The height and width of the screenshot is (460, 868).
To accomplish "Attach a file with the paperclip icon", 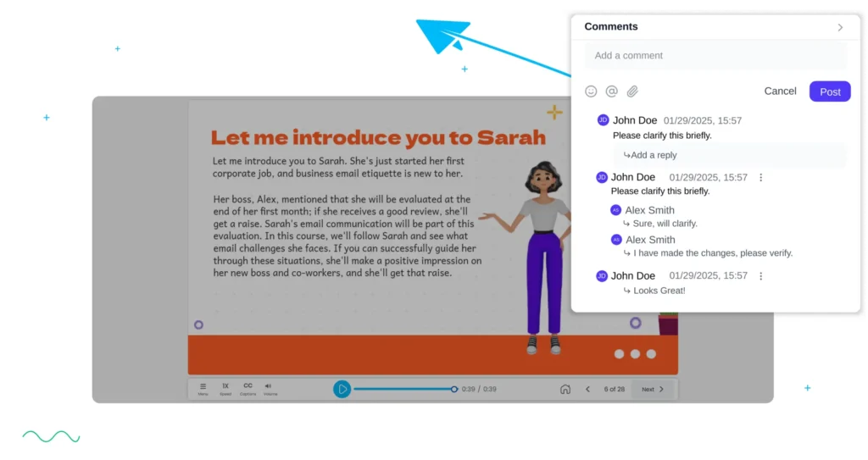I will [x=632, y=91].
